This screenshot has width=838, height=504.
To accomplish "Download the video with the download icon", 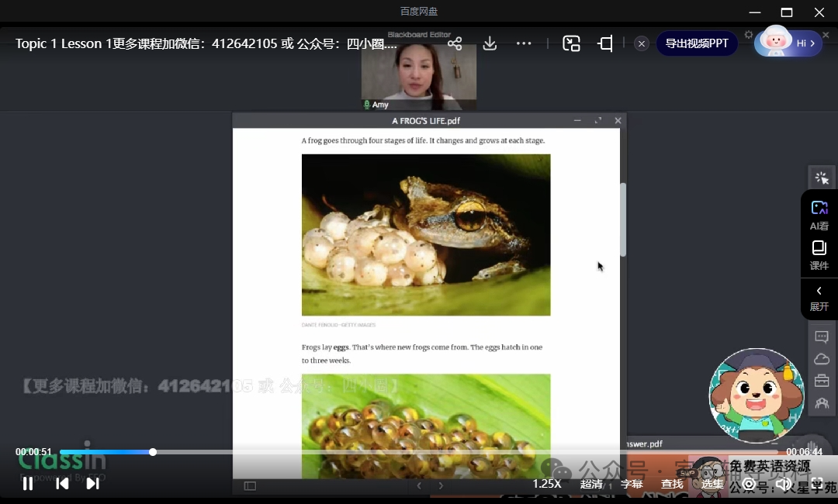I will click(490, 43).
